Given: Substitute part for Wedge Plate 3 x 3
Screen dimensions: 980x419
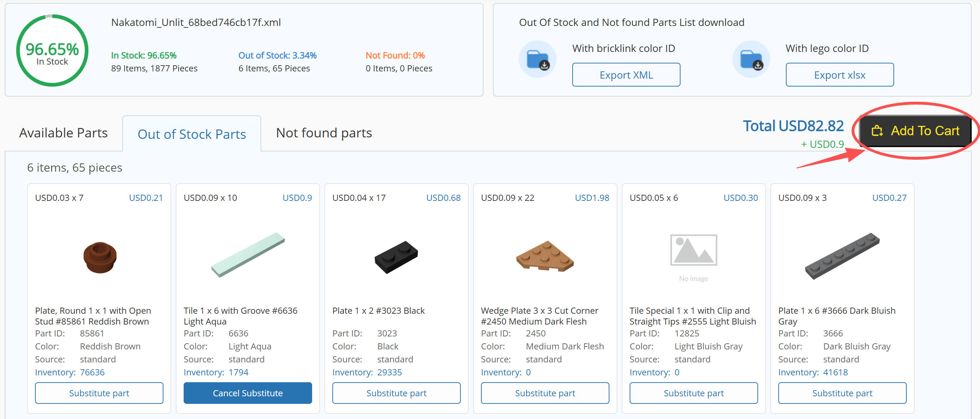Looking at the screenshot, I should [545, 393].
